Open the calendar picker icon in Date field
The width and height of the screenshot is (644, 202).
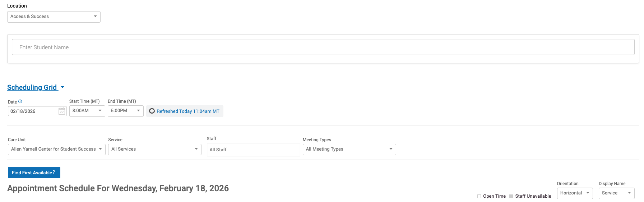(x=62, y=111)
